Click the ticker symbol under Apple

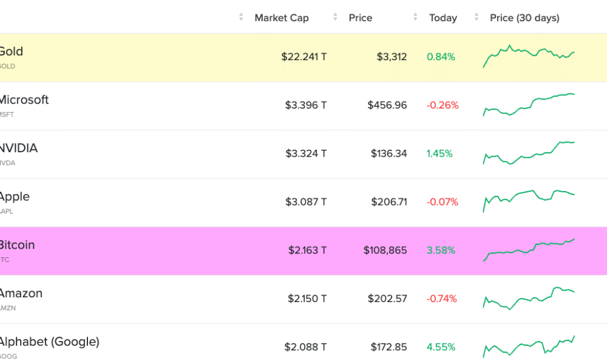tap(7, 211)
